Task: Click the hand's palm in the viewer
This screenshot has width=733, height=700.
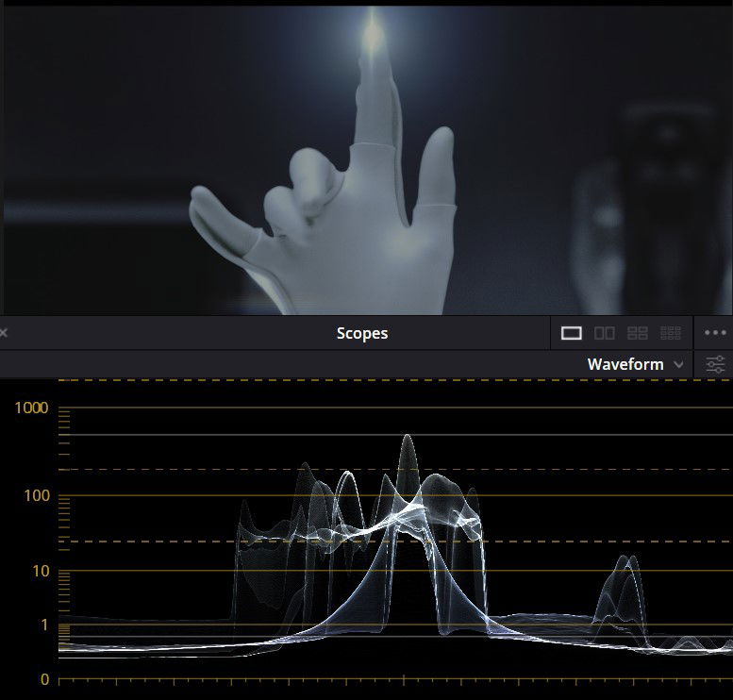Action: [x=368, y=245]
